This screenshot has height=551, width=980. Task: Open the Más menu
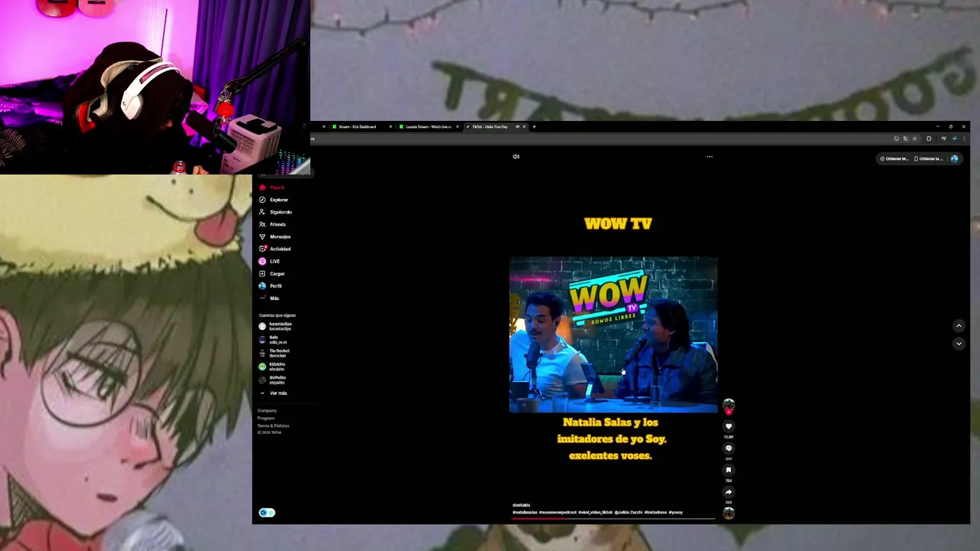269,298
